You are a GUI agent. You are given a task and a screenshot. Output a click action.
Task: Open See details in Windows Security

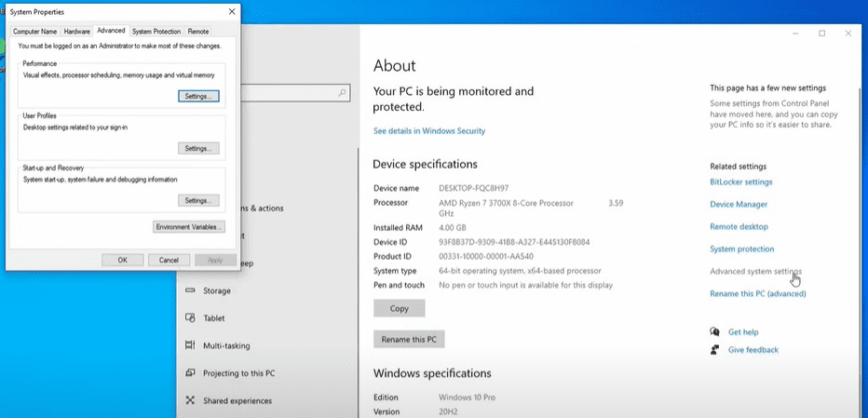(x=429, y=131)
